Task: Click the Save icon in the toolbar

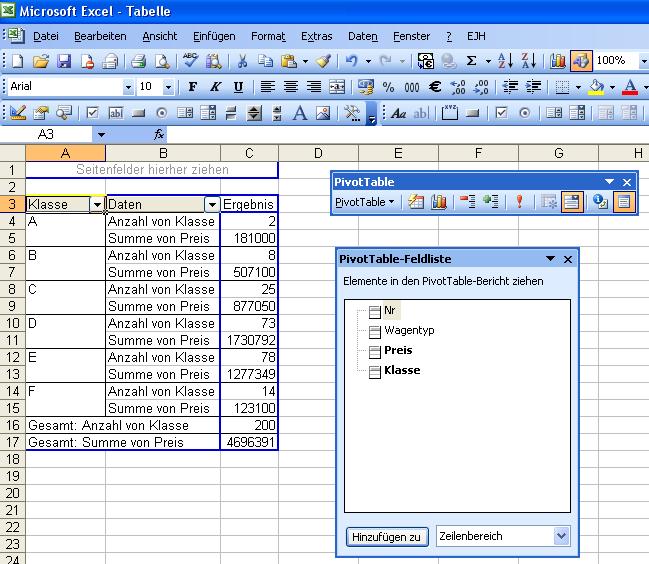Action: tap(64, 61)
